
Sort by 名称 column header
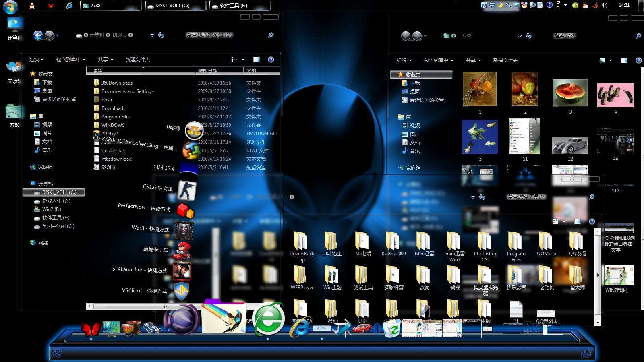141,70
